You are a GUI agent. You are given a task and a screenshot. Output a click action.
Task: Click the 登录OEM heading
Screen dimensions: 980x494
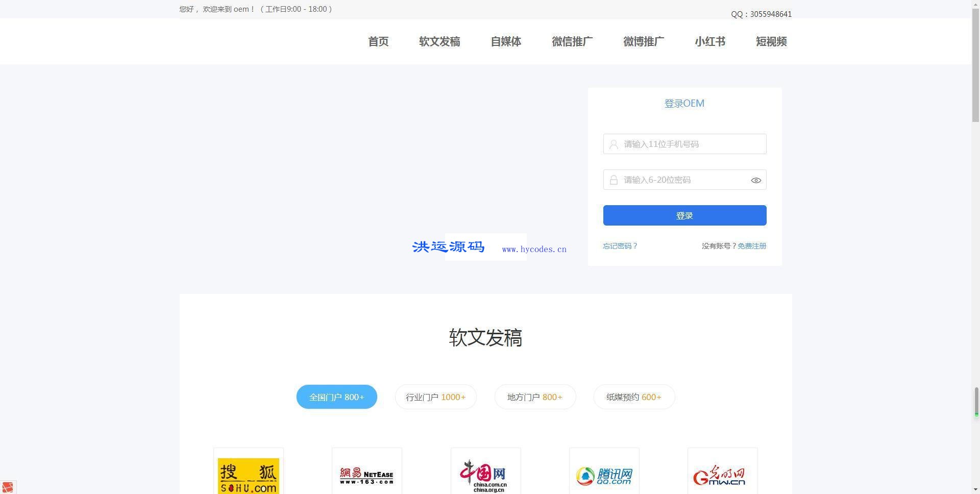click(x=684, y=104)
